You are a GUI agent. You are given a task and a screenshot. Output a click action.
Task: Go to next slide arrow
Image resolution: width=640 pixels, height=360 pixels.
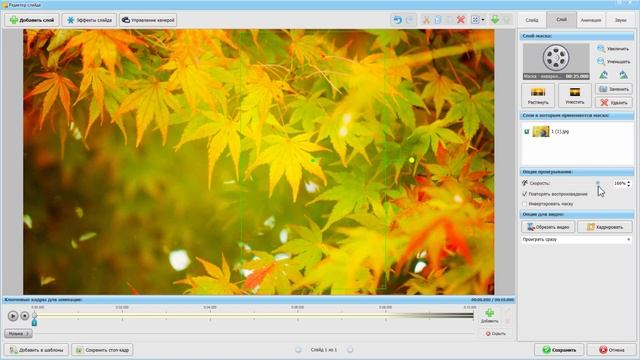[350, 350]
